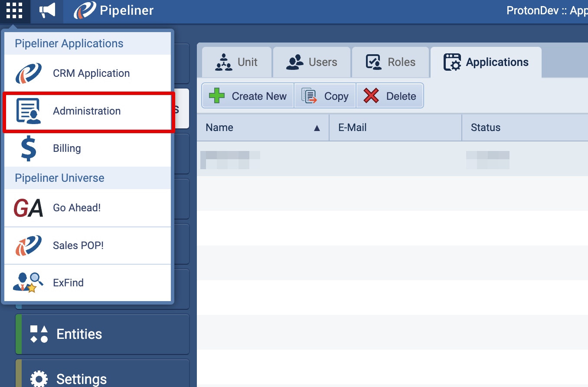This screenshot has width=588, height=387.
Task: Click the Pipeliner logo in header
Action: coord(114,11)
